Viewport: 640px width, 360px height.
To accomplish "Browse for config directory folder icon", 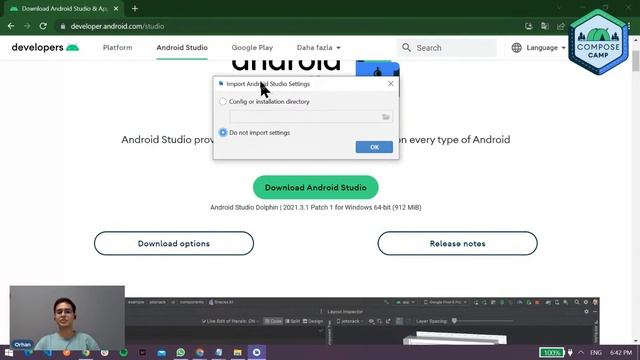I will (x=386, y=117).
